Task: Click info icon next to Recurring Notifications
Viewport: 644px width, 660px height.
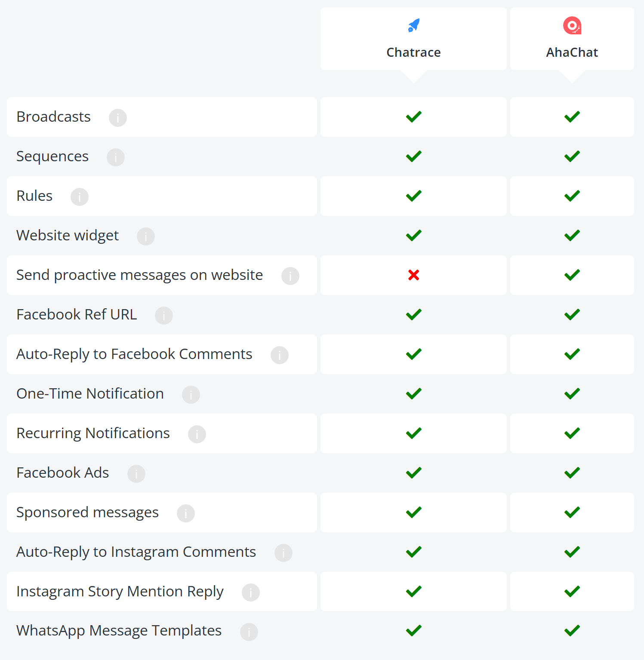Action: pos(197,434)
